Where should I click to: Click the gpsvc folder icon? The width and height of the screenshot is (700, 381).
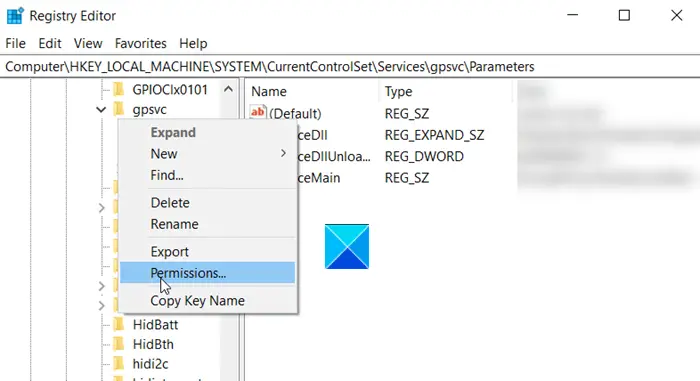tap(119, 109)
